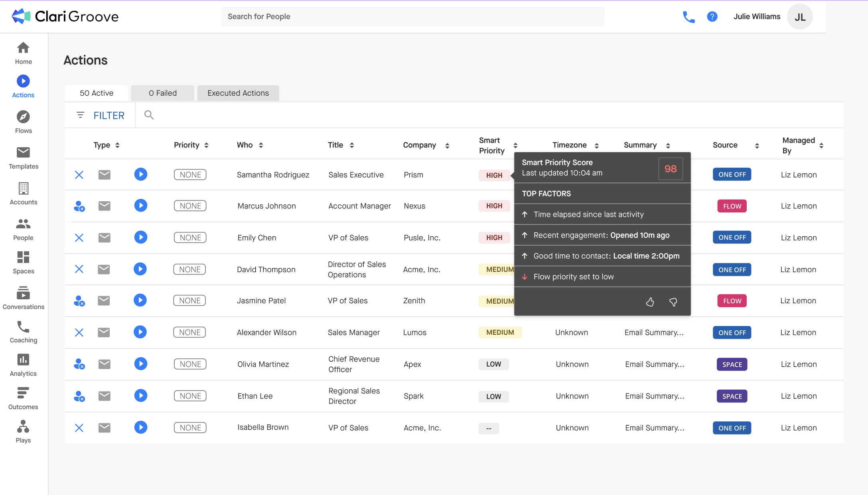This screenshot has width=868, height=495.
Task: Open Flows from the sidebar
Action: coord(23,117)
